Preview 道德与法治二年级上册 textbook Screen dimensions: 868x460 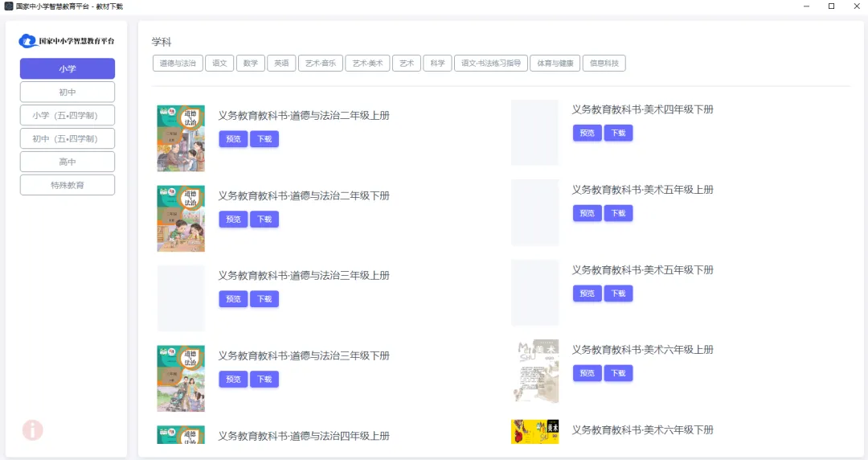pyautogui.click(x=233, y=139)
